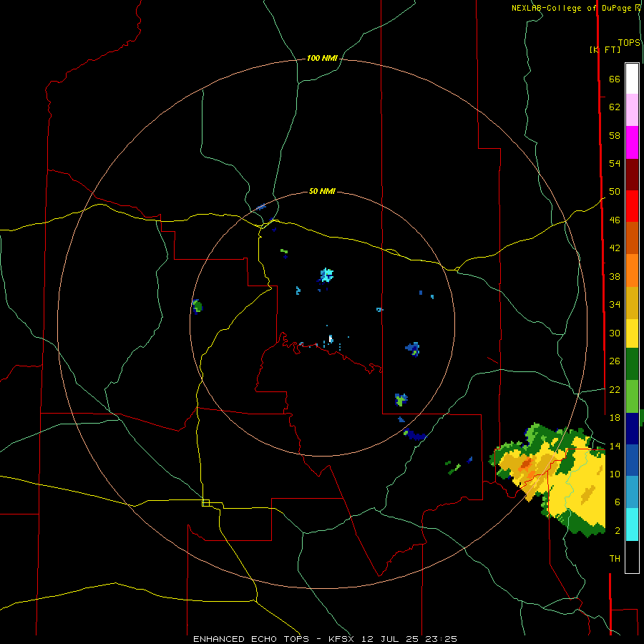Click the TH label on the legend
Viewport: 644px width, 644px height.
[615, 559]
